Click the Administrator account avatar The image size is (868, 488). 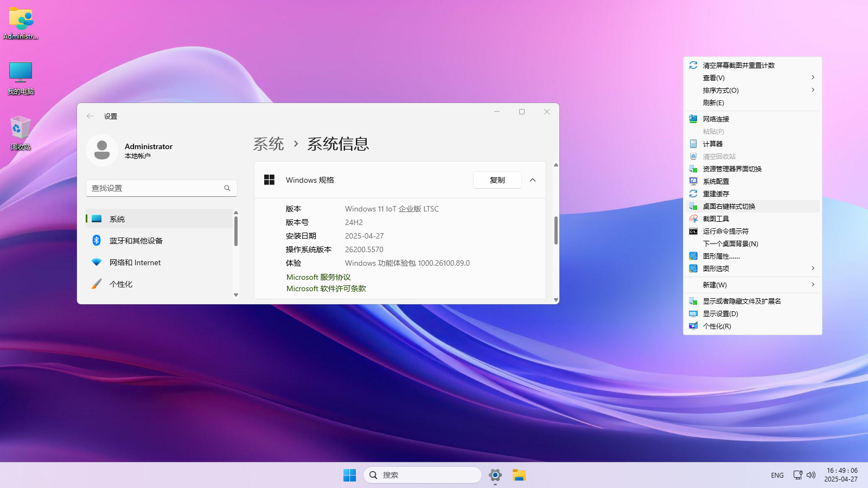click(102, 150)
